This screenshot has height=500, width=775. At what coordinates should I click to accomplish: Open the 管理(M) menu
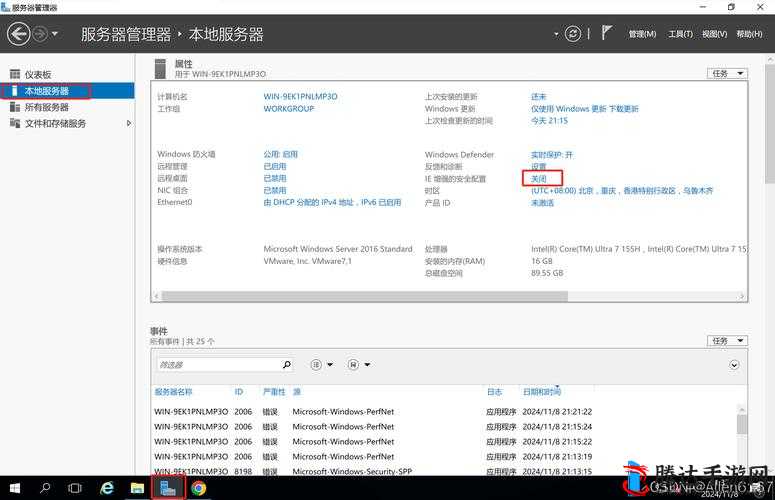click(642, 34)
